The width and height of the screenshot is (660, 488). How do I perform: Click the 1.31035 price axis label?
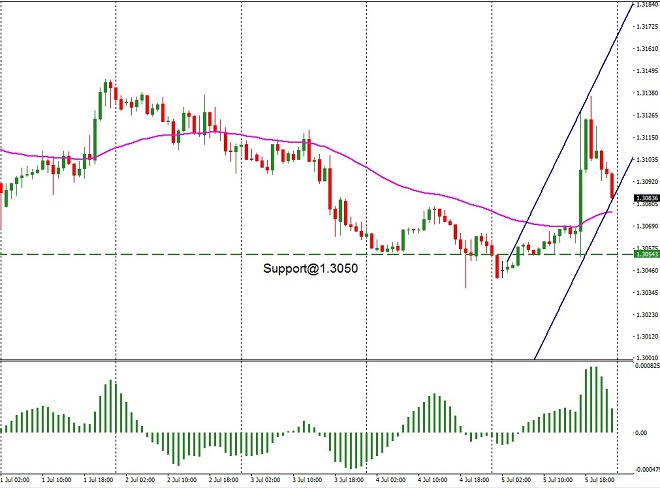coord(647,160)
